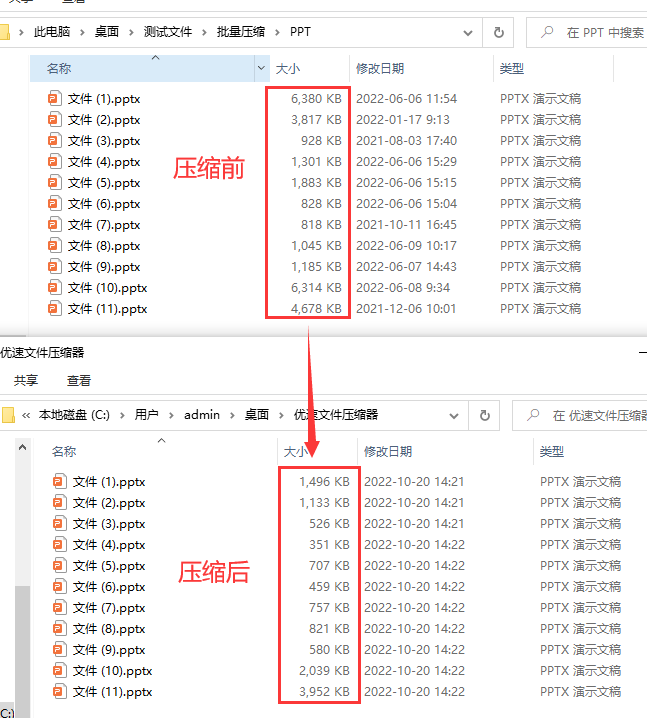647x718 pixels.
Task: Select the 2021-12-06 10:01 date cell
Action: click(x=406, y=309)
